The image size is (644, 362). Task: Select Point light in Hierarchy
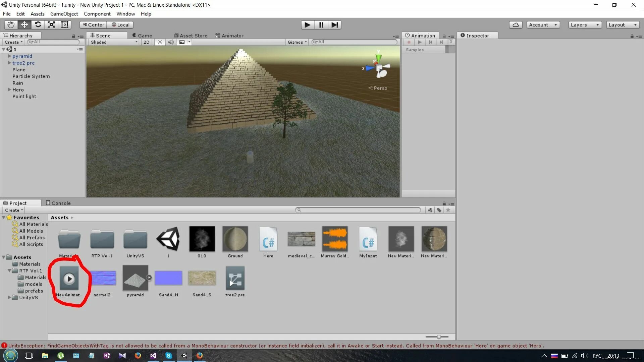point(24,97)
